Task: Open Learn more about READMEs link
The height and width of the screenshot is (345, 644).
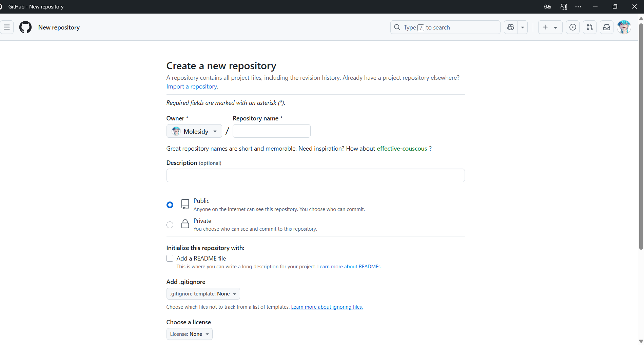Action: pyautogui.click(x=349, y=267)
